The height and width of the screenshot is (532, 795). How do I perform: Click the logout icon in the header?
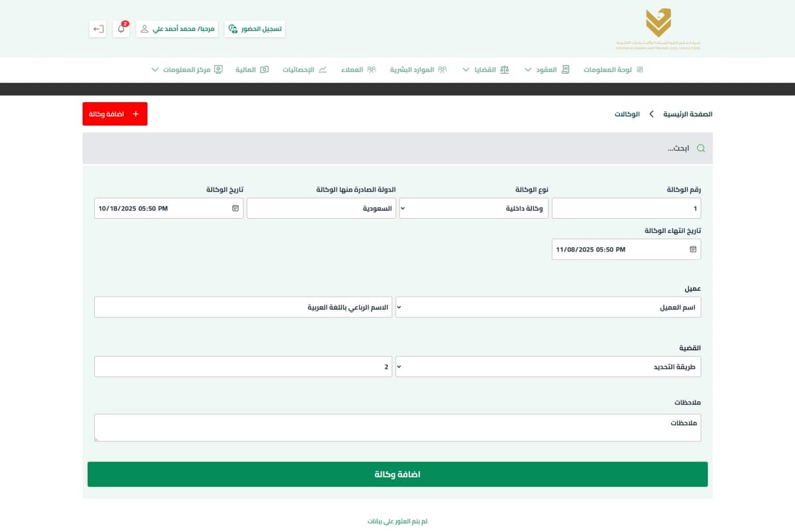[98, 29]
